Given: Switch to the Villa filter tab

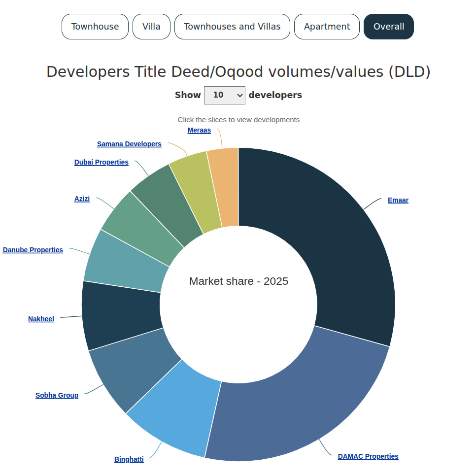Looking at the screenshot, I should (151, 26).
